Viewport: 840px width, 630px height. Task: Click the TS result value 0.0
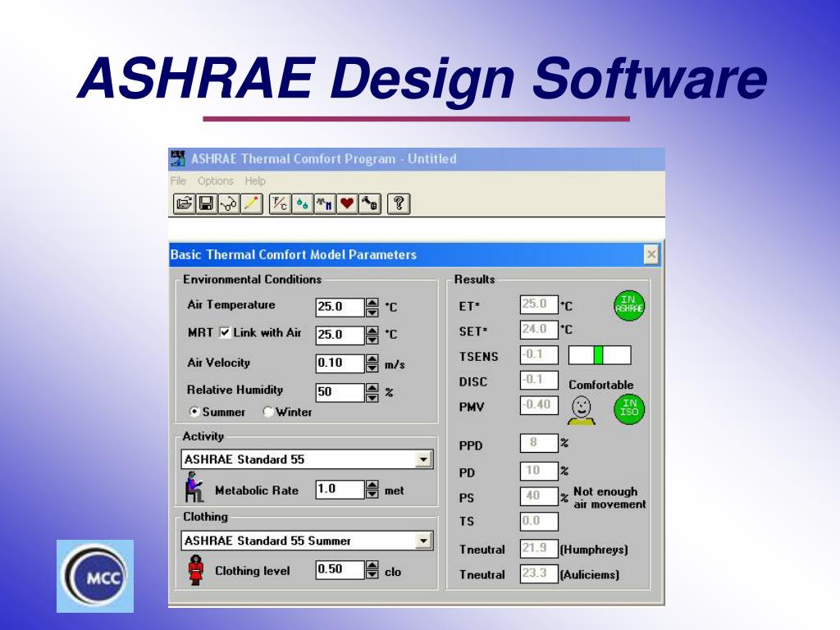click(x=539, y=521)
